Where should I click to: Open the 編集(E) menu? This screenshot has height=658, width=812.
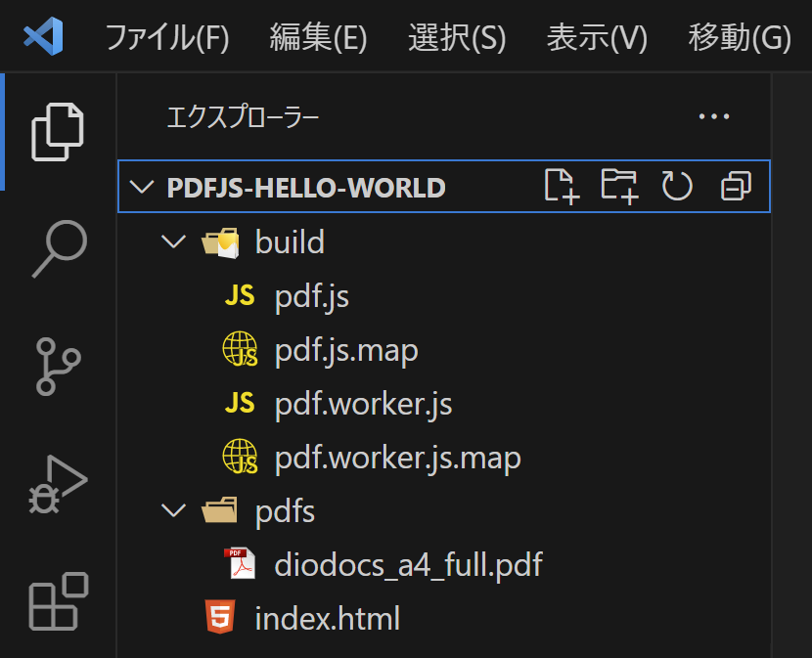click(x=318, y=37)
